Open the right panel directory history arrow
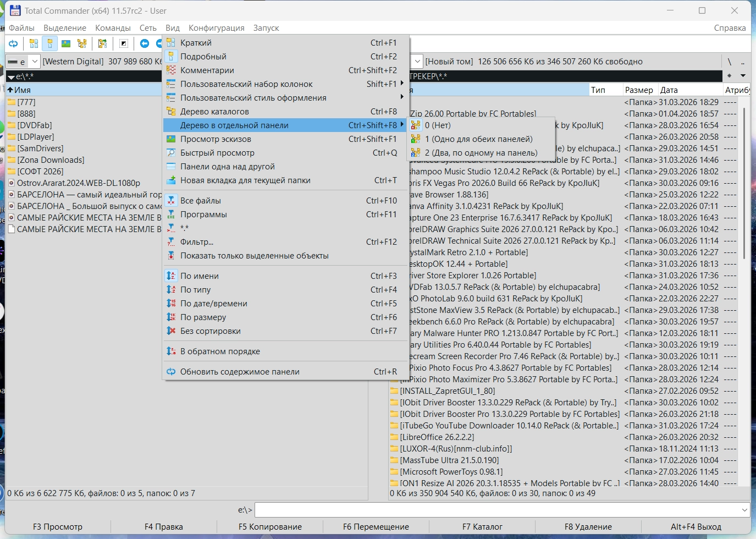The height and width of the screenshot is (539, 756). tap(743, 76)
